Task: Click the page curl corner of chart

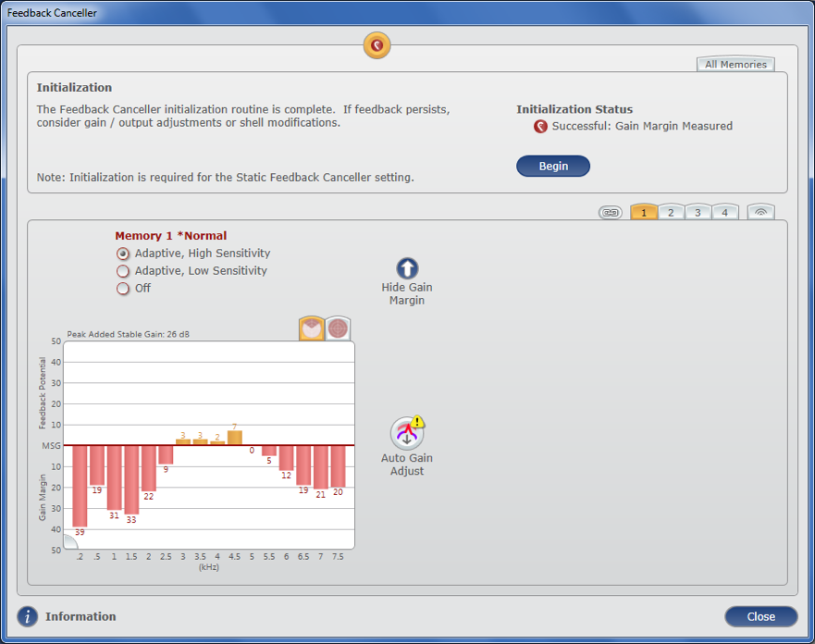Action: tap(70, 541)
